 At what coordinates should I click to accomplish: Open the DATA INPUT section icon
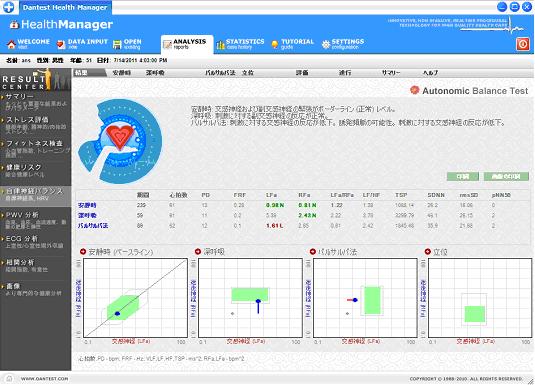click(x=61, y=44)
